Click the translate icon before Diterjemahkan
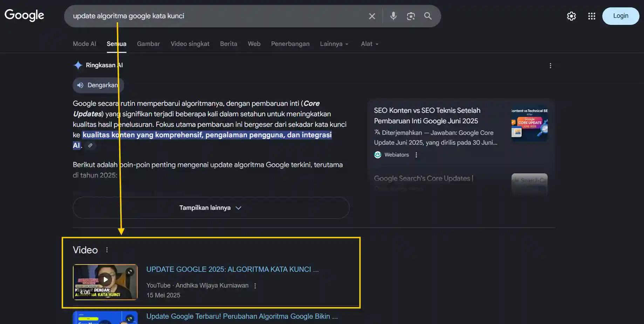The height and width of the screenshot is (324, 644). coord(377,132)
